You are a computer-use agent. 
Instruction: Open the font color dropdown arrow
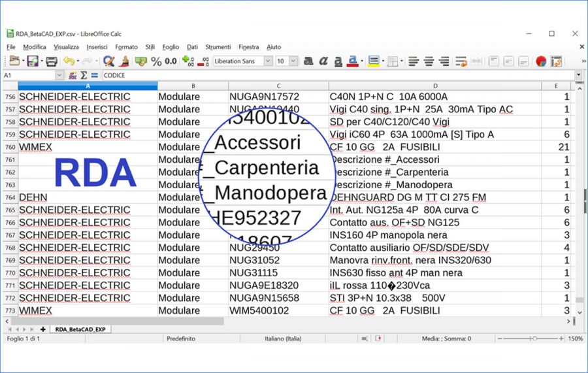[362, 61]
